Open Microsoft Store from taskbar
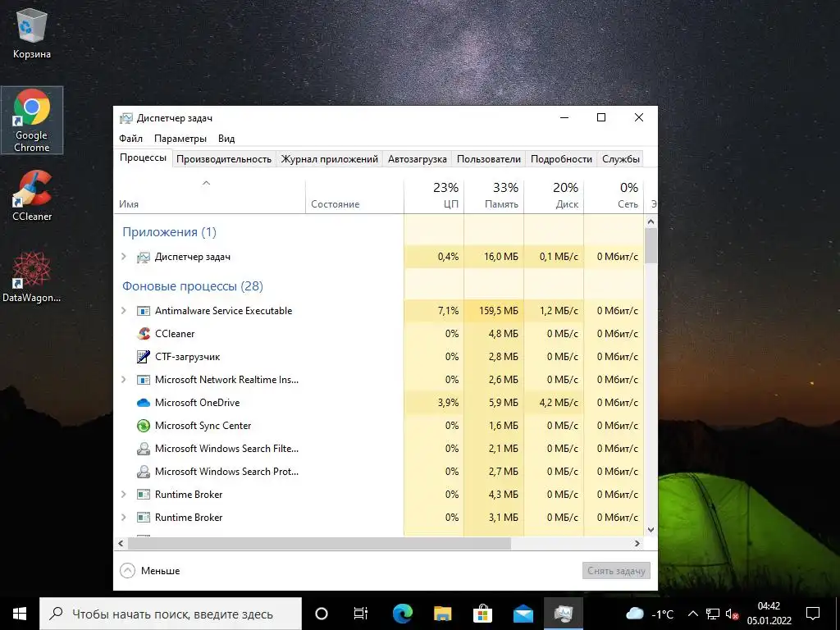840x630 pixels. tap(482, 614)
